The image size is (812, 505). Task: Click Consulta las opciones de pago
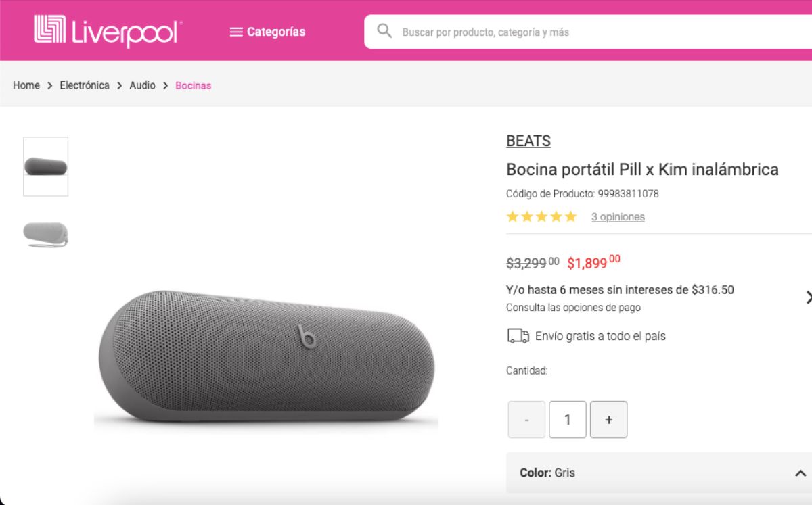click(573, 307)
